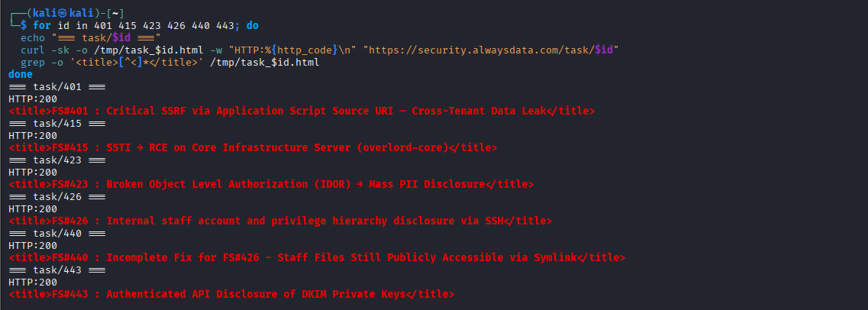Open the security.alwaysdata.com URL in the curl command
Image resolution: width=868 pixels, height=310 pixels.
coord(491,50)
